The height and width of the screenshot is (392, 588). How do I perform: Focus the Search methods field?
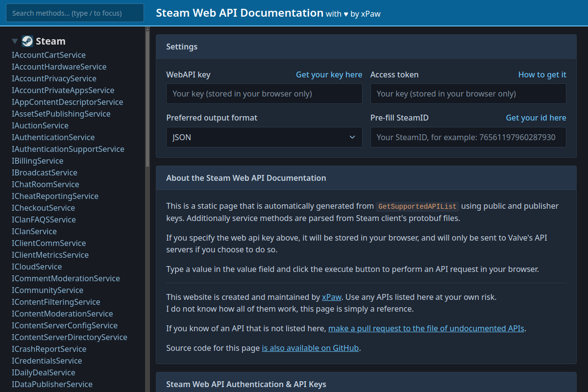75,13
